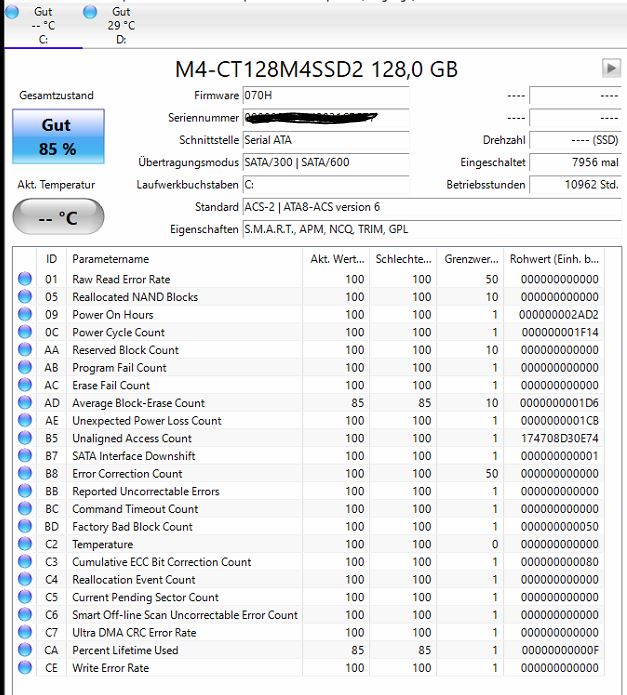Click the Laufwerkbuchstaben field C:

coord(326,184)
